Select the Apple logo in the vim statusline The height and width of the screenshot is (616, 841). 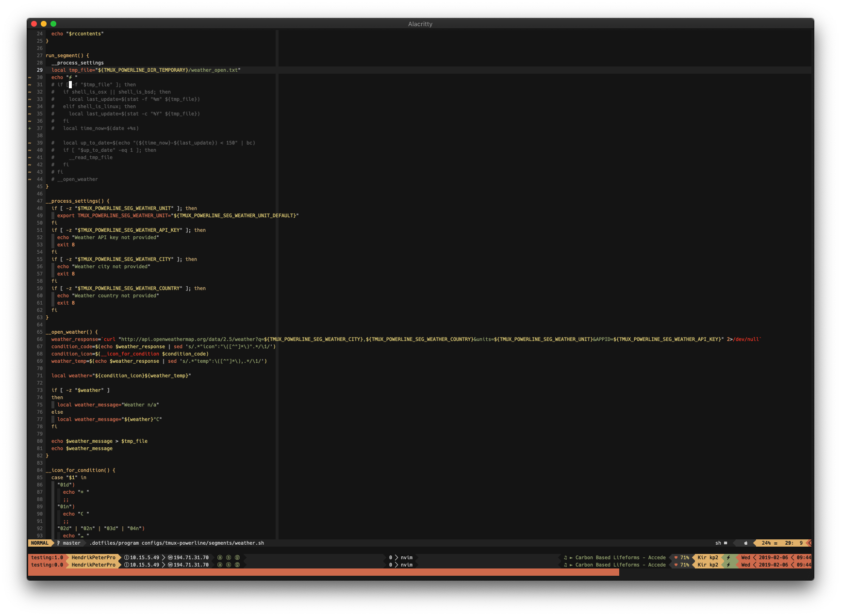point(746,543)
